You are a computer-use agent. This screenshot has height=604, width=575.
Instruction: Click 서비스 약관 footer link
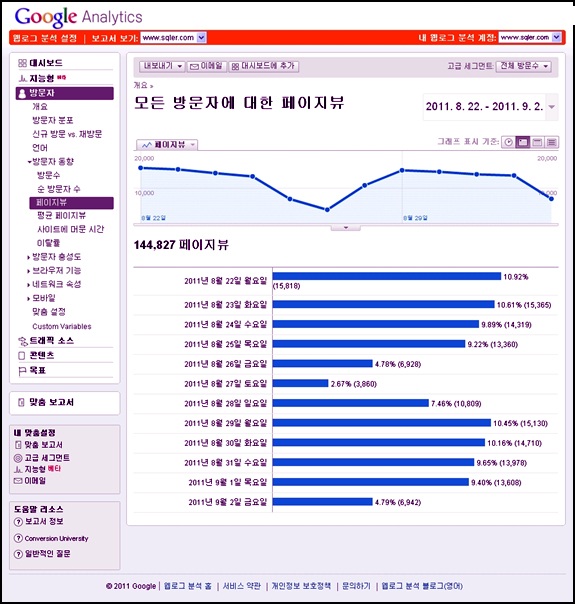pyautogui.click(x=241, y=586)
